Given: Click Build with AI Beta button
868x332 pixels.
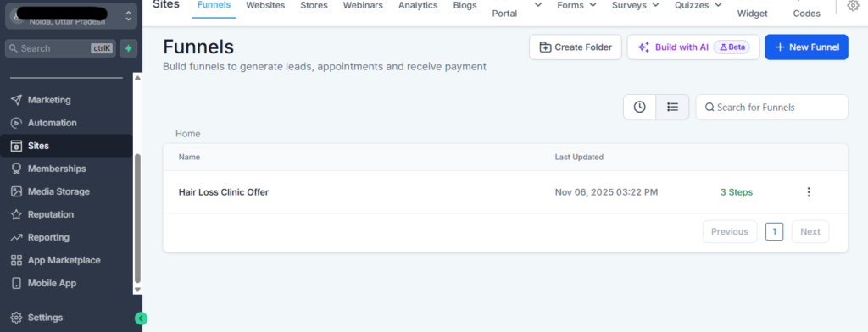Looking at the screenshot, I should (693, 47).
